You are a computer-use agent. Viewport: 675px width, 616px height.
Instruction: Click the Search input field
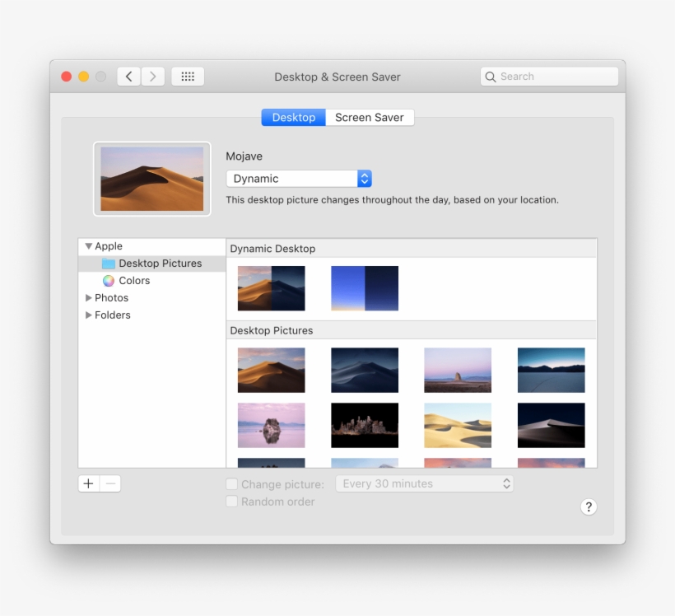549,76
